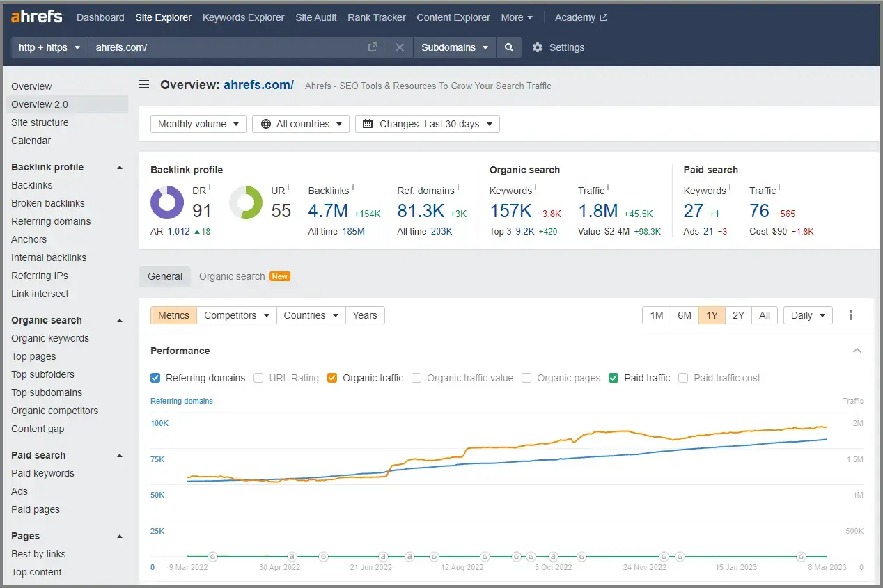Click the UR green donut chart

(246, 202)
